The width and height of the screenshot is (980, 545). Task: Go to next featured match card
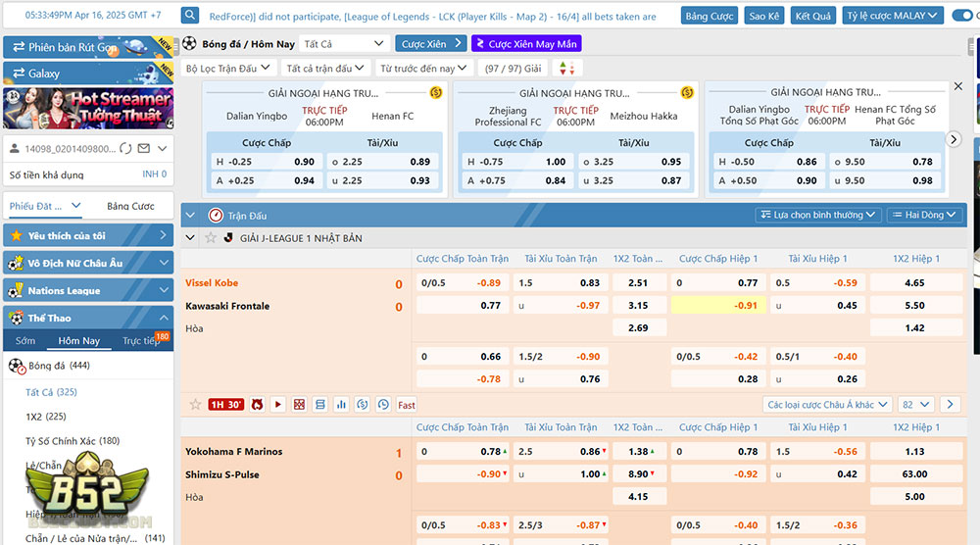point(954,139)
